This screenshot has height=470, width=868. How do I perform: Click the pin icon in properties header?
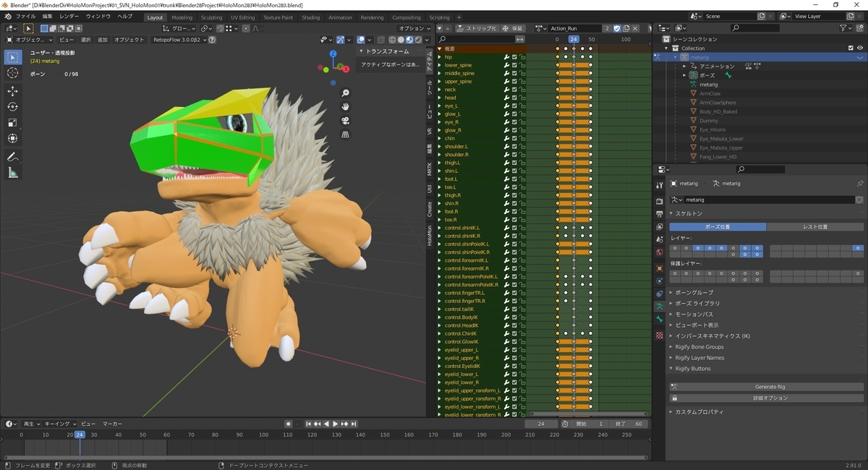tap(859, 184)
